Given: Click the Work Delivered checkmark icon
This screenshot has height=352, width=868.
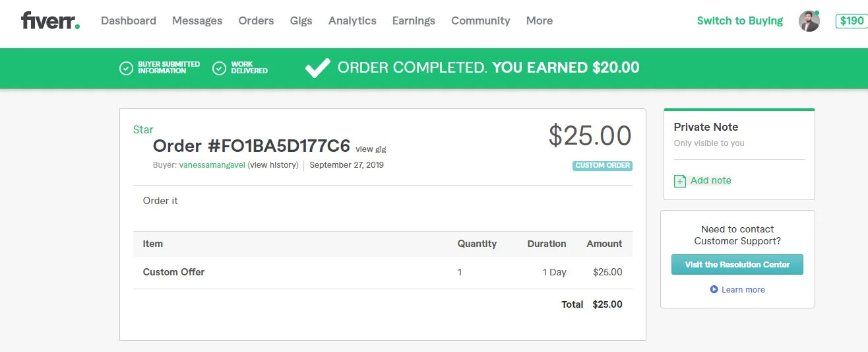Looking at the screenshot, I should [x=220, y=68].
